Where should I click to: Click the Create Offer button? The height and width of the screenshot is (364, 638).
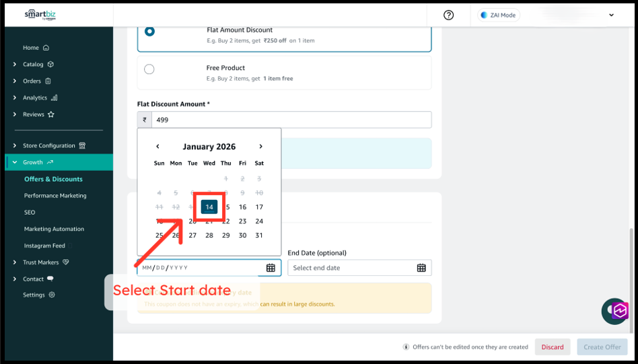pos(602,347)
